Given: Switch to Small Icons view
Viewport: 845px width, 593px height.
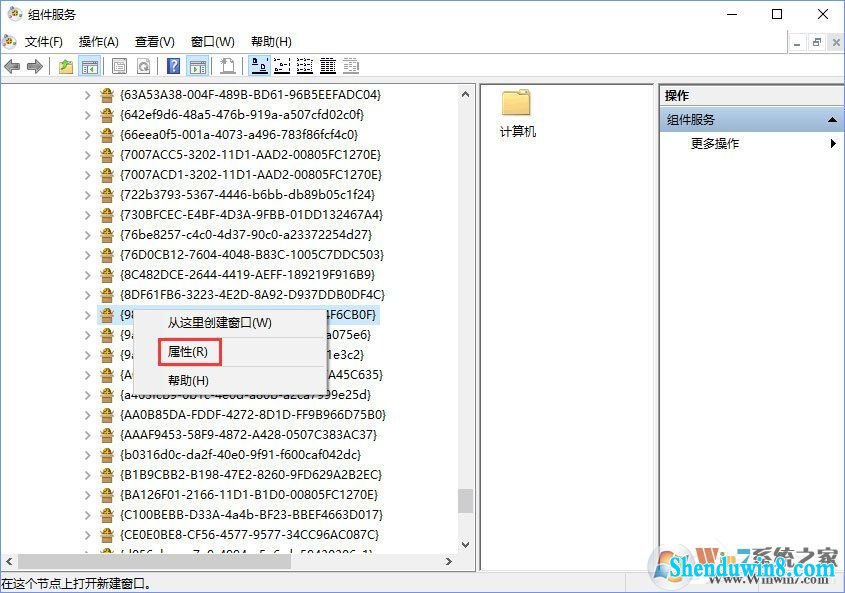Looking at the screenshot, I should [x=282, y=66].
